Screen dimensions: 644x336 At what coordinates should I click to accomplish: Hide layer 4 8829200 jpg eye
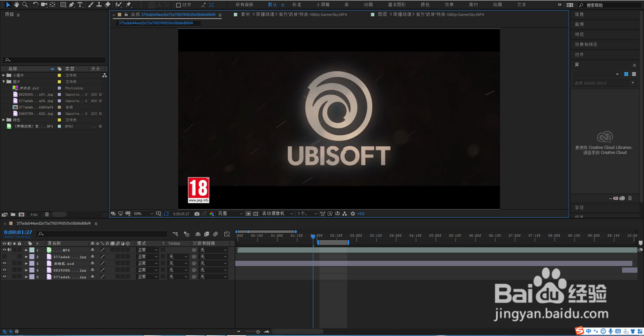(5, 270)
